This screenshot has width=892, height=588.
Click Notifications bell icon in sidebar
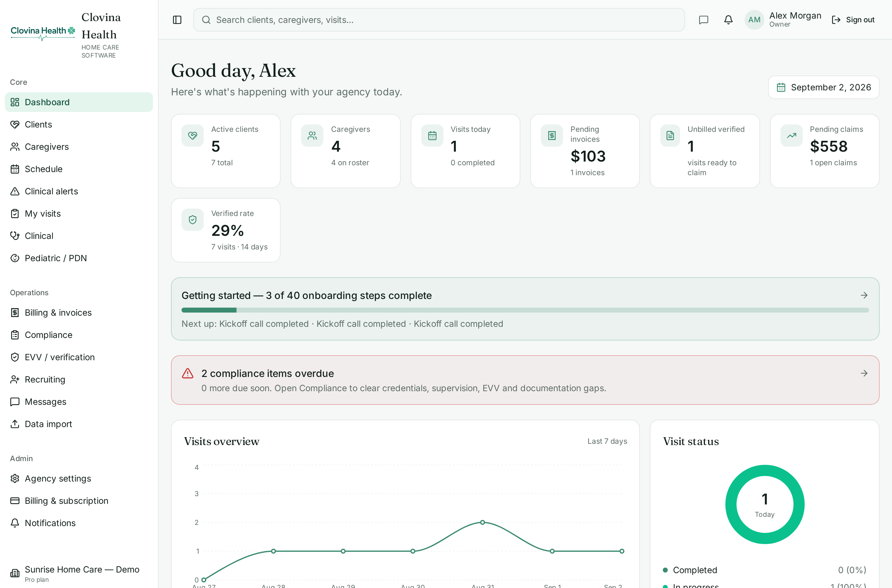point(15,523)
